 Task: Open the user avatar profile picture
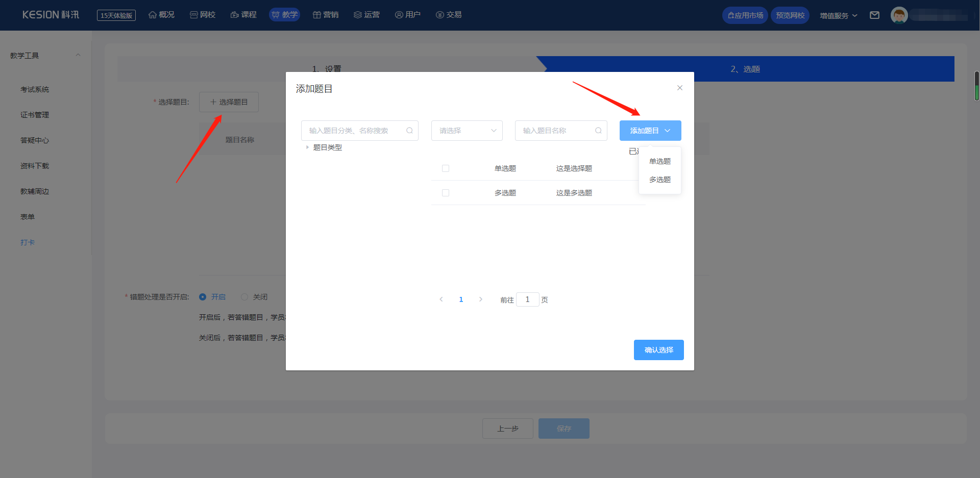899,15
